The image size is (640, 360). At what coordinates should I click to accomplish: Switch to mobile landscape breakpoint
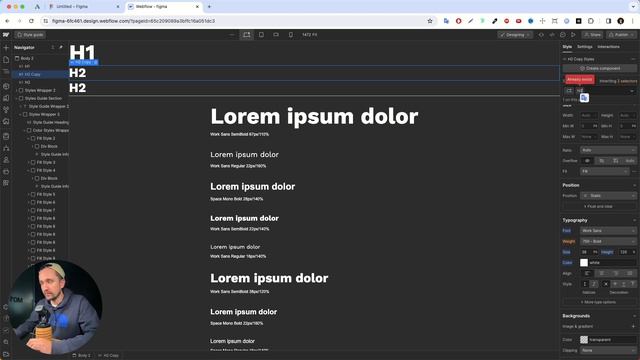tap(276, 35)
